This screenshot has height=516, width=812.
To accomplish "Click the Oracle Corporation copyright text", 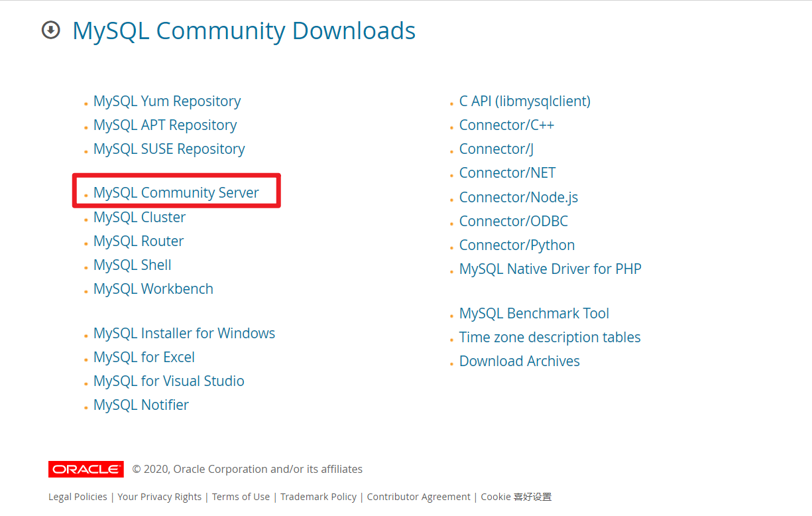I will tap(247, 469).
